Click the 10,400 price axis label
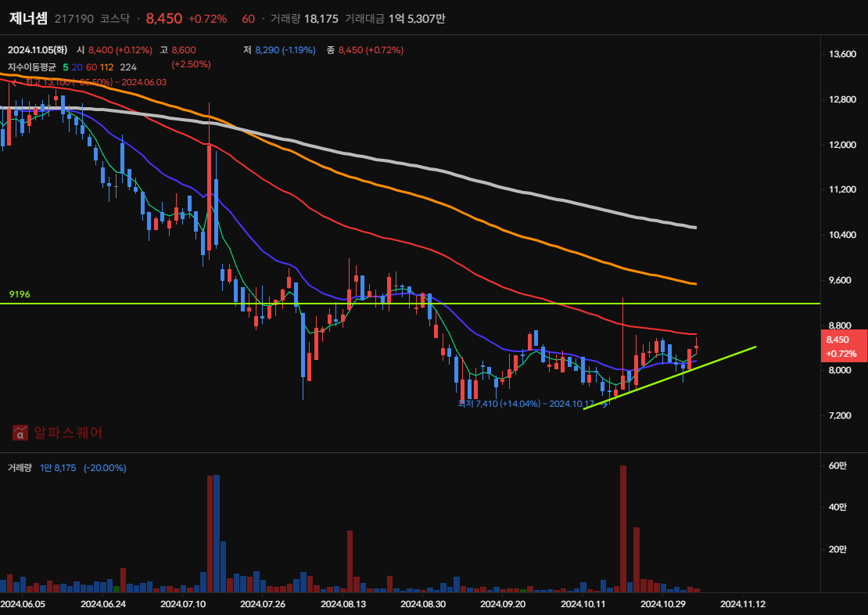The image size is (868, 615). pos(842,235)
